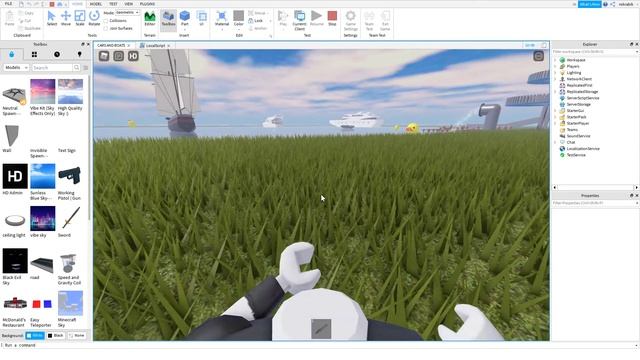Set Toolbox background to Black
The width and height of the screenshot is (640, 360).
click(x=56, y=336)
